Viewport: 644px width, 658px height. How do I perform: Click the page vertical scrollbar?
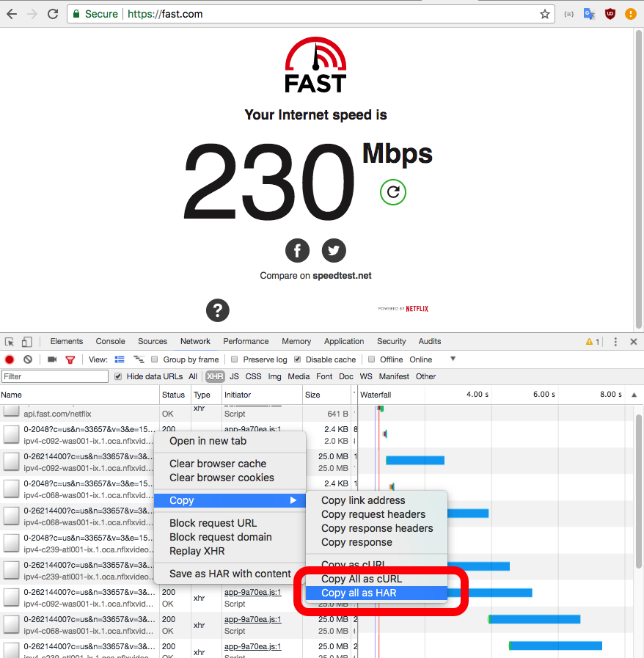[x=639, y=180]
